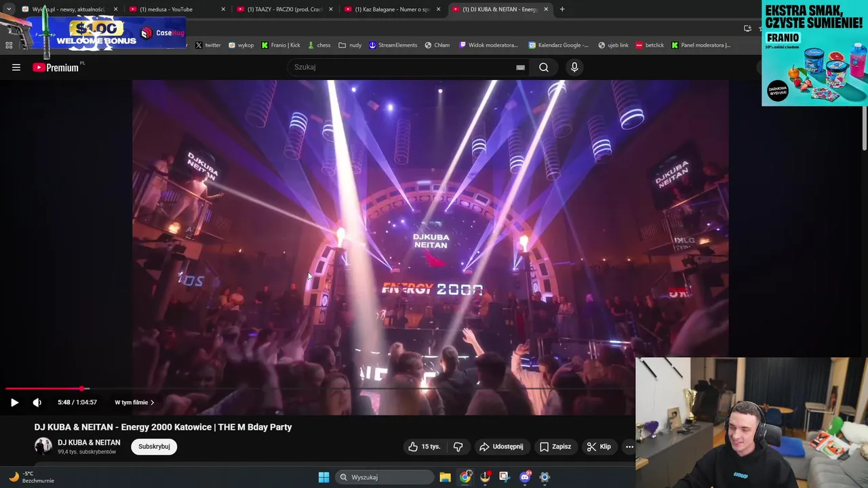This screenshot has height=488, width=868.
Task: Click the taskbar Wyszukaj search box
Action: [384, 477]
